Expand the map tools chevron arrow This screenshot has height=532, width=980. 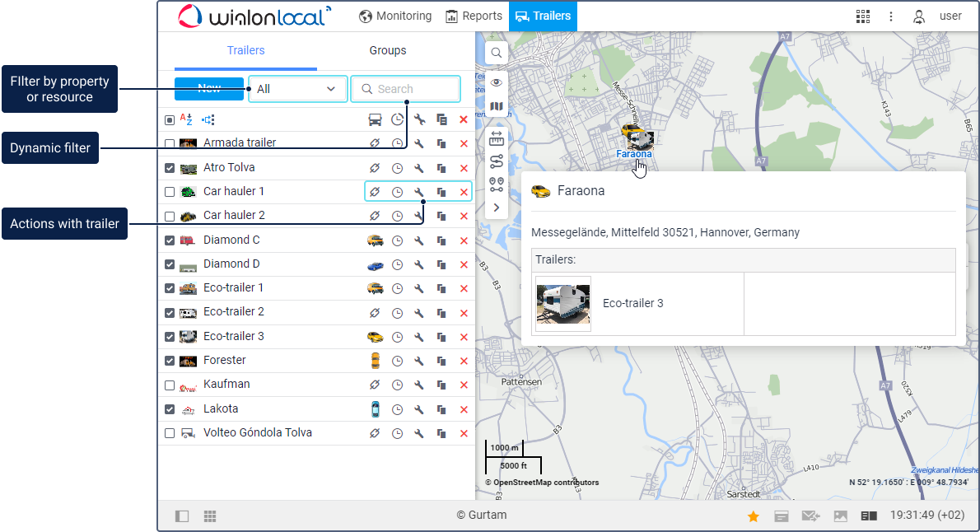(x=497, y=208)
